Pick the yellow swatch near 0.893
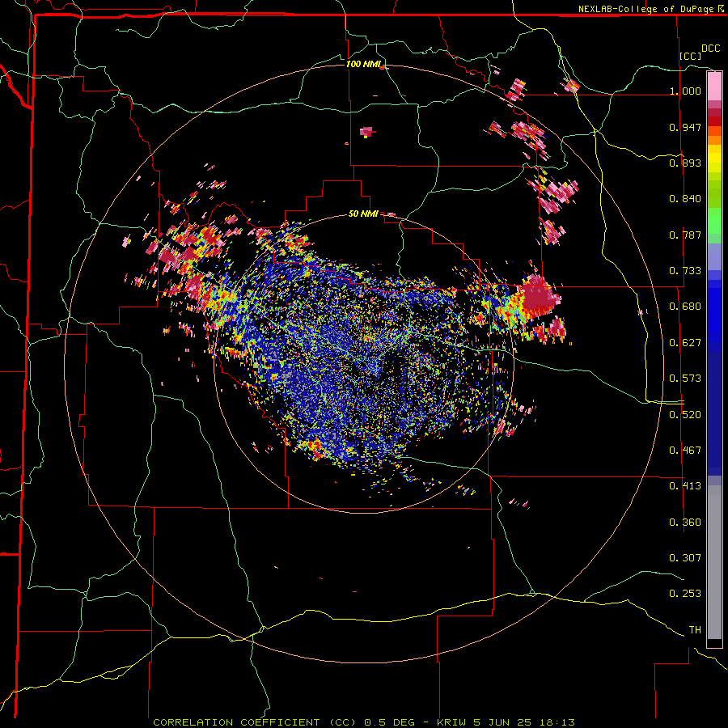The height and width of the screenshot is (728, 728). tap(714, 159)
